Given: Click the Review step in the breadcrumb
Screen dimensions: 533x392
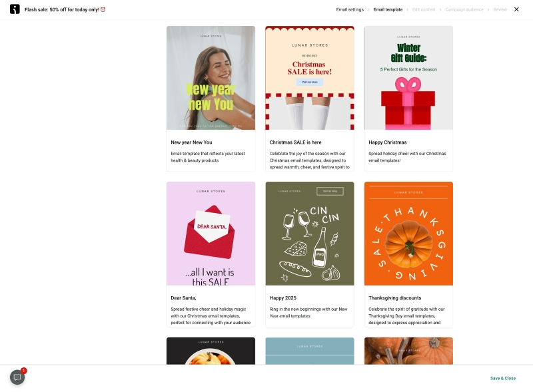Looking at the screenshot, I should tap(499, 9).
